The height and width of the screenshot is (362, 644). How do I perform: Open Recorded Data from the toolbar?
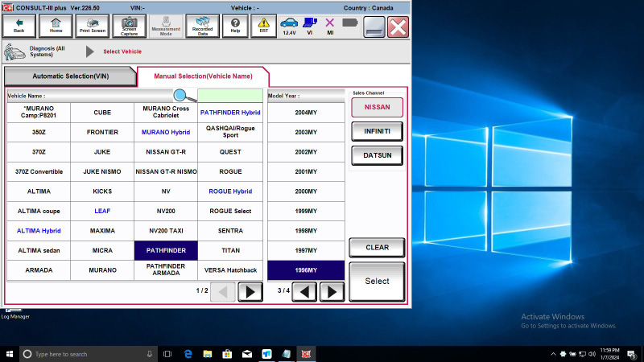pyautogui.click(x=203, y=26)
